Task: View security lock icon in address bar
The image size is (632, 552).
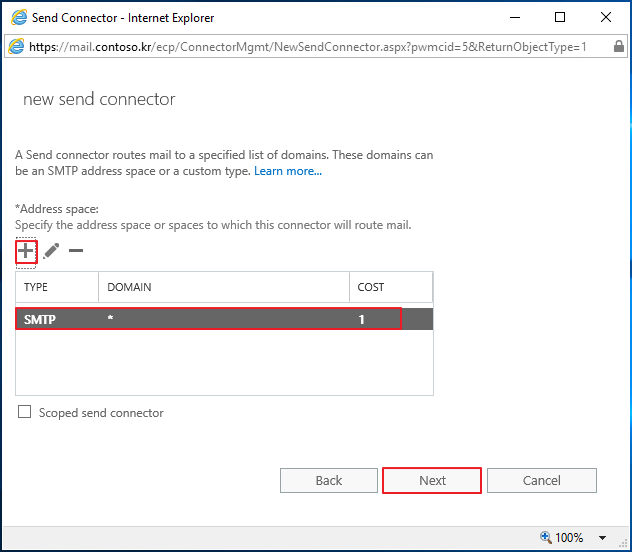Action: (x=619, y=46)
